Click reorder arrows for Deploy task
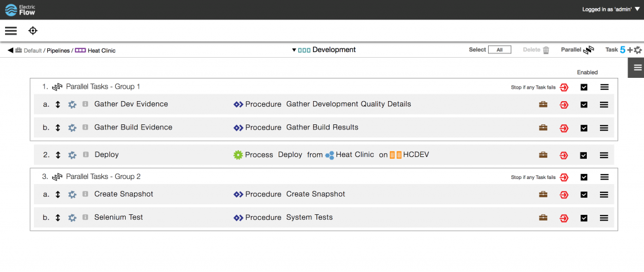The image size is (644, 272). (58, 155)
